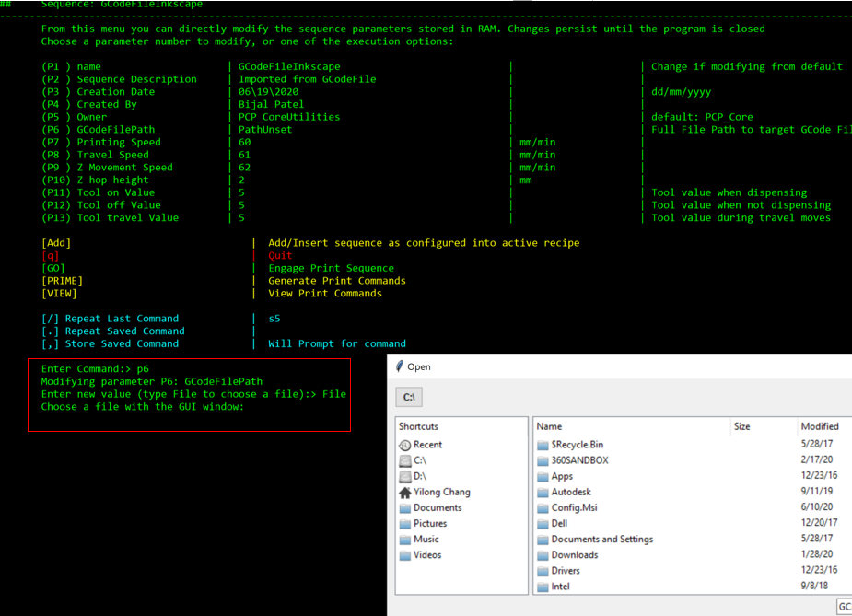The height and width of the screenshot is (616, 852).
Task: Click modified date 9/8/18 for Intel
Action: [x=814, y=586]
